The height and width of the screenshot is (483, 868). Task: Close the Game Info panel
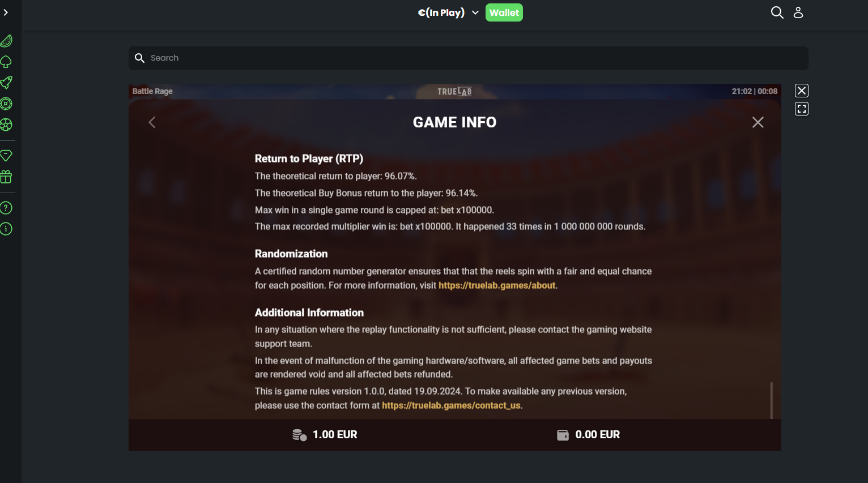click(758, 122)
